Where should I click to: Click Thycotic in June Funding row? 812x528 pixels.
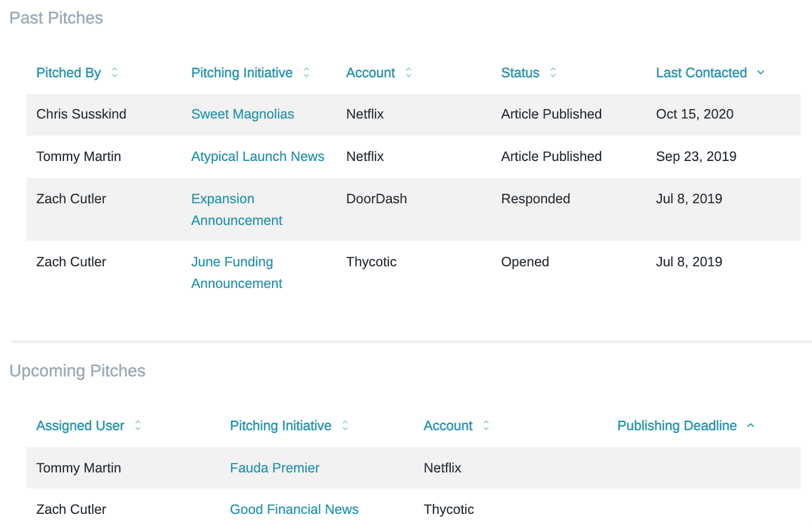[371, 261]
